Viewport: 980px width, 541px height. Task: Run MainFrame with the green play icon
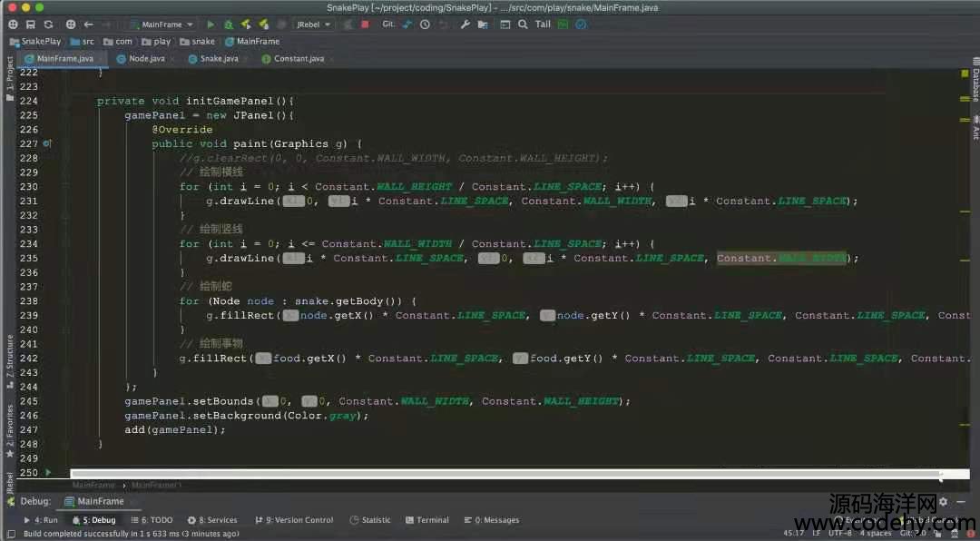pos(211,25)
